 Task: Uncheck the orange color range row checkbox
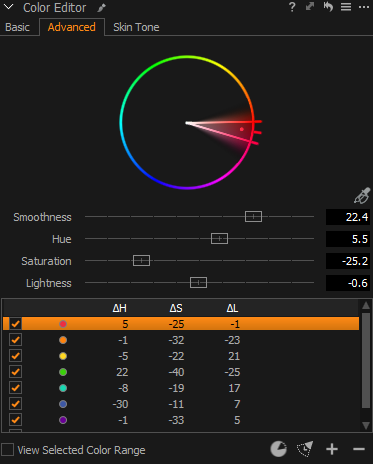[15, 340]
